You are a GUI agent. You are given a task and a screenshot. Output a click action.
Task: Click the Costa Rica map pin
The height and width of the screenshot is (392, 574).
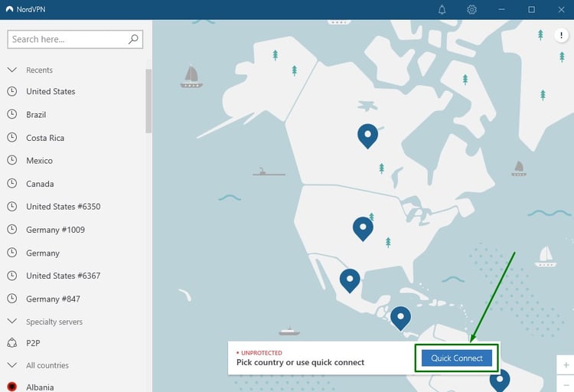click(x=400, y=318)
